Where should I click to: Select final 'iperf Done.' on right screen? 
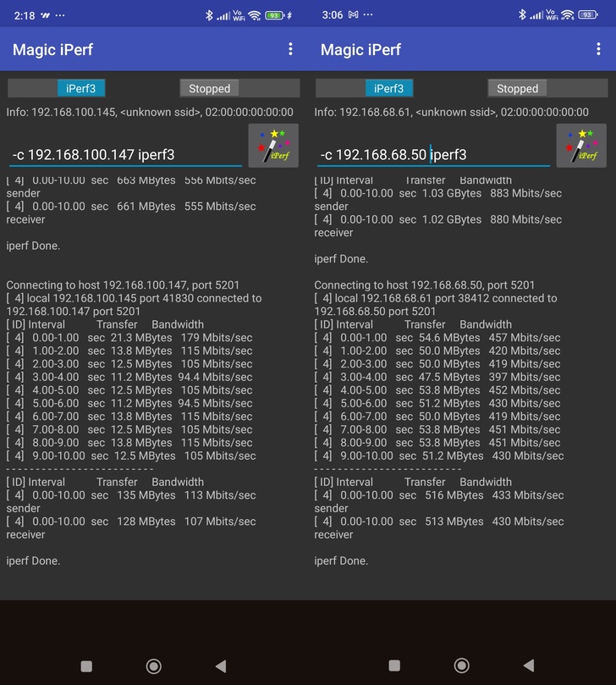341,561
